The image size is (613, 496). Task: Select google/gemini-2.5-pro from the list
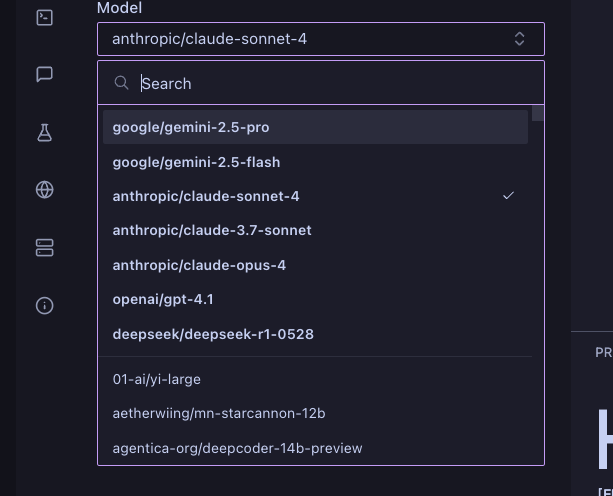point(191,127)
